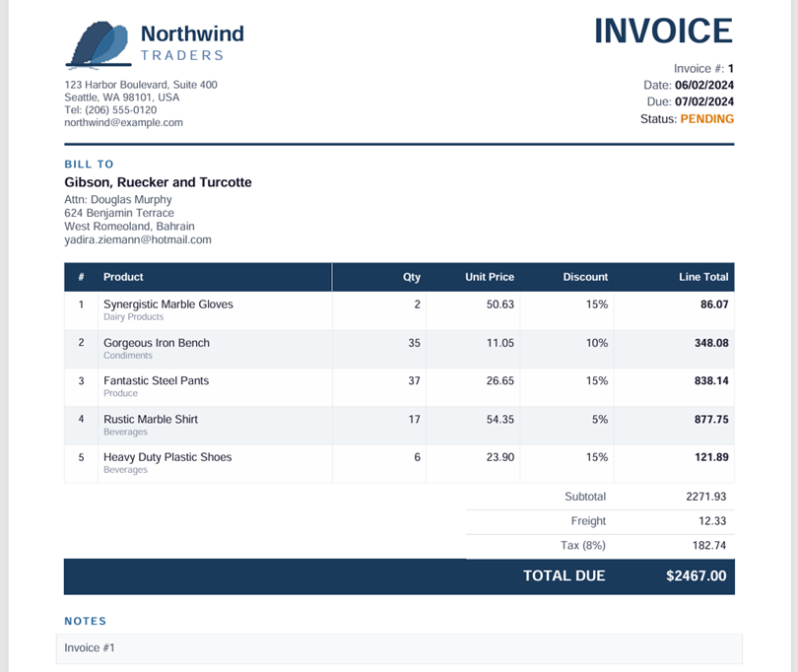Click the yadira.ziemann@hotmail.com email link
This screenshot has height=672, width=798.
[138, 239]
